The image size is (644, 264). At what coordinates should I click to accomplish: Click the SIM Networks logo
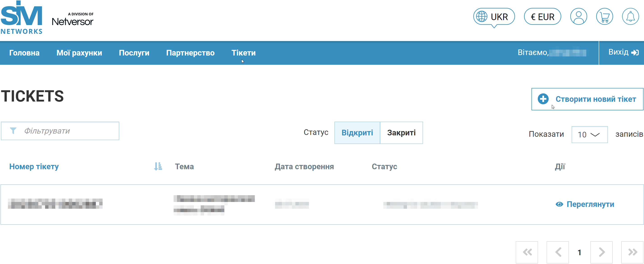click(x=21, y=17)
